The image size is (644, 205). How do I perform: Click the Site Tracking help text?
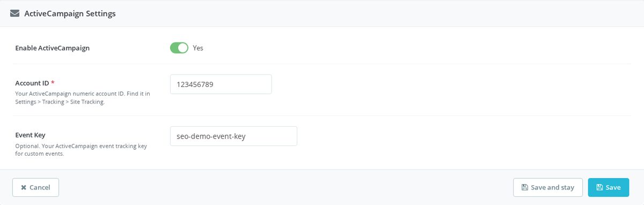[83, 98]
